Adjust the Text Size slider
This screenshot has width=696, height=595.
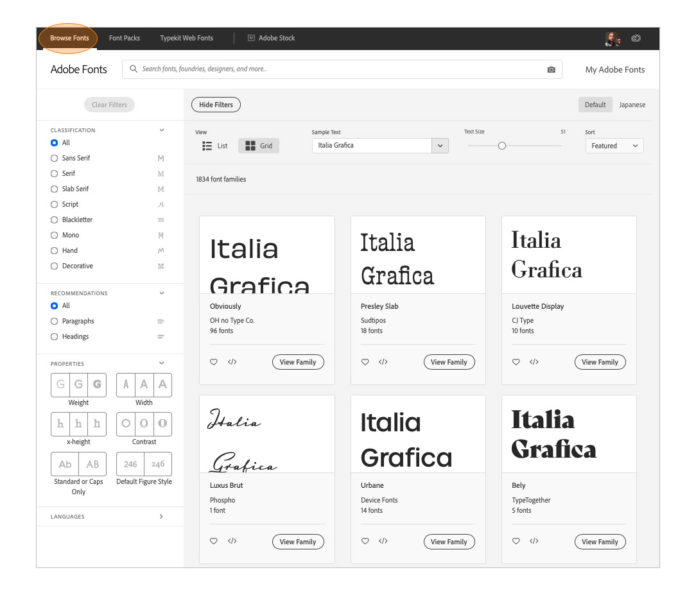[x=502, y=146]
